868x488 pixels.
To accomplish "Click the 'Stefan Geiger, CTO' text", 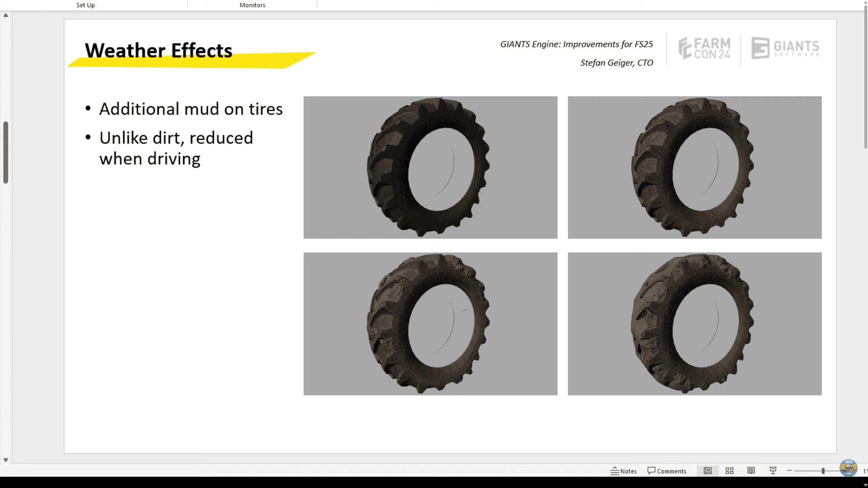I will click(x=617, y=63).
